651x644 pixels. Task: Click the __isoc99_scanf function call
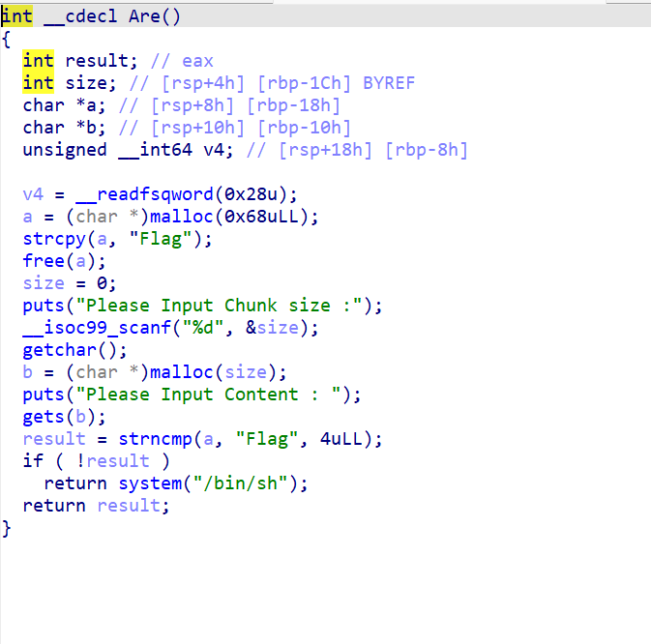click(x=97, y=328)
